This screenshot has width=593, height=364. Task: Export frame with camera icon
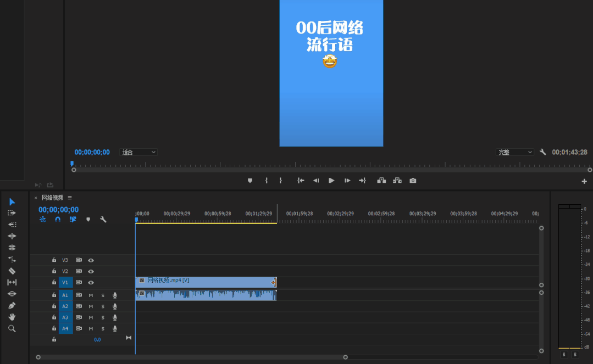[x=413, y=181]
